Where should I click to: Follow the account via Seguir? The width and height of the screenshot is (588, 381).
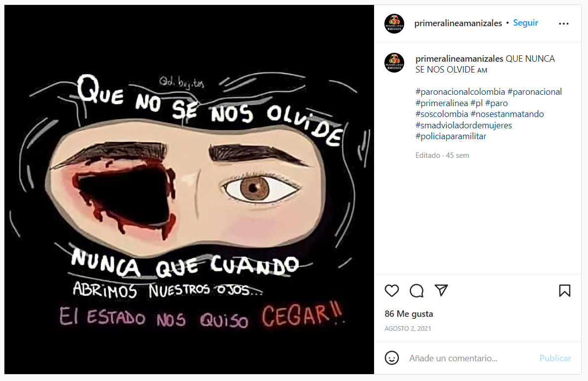click(x=525, y=23)
